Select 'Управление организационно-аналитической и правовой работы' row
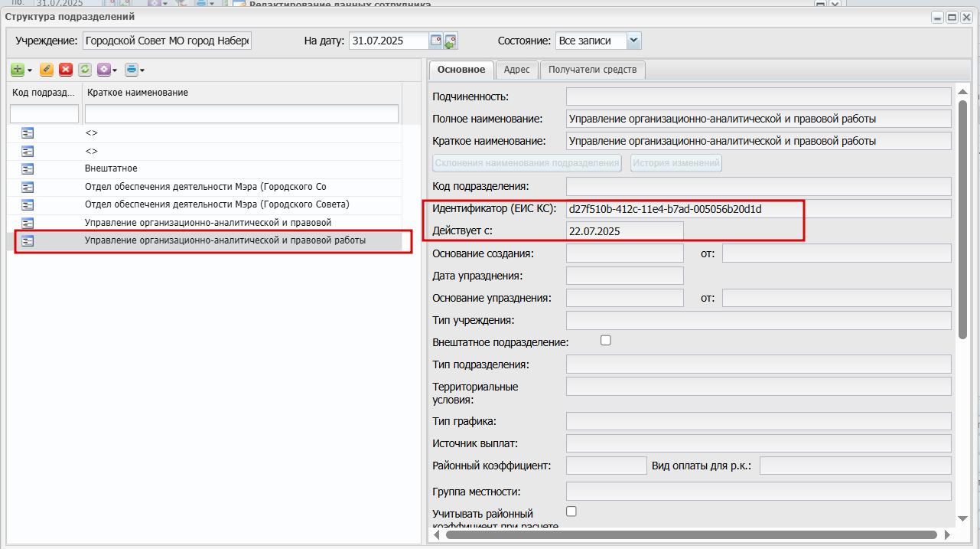Viewport: 980px width, 549px height. coord(205,241)
